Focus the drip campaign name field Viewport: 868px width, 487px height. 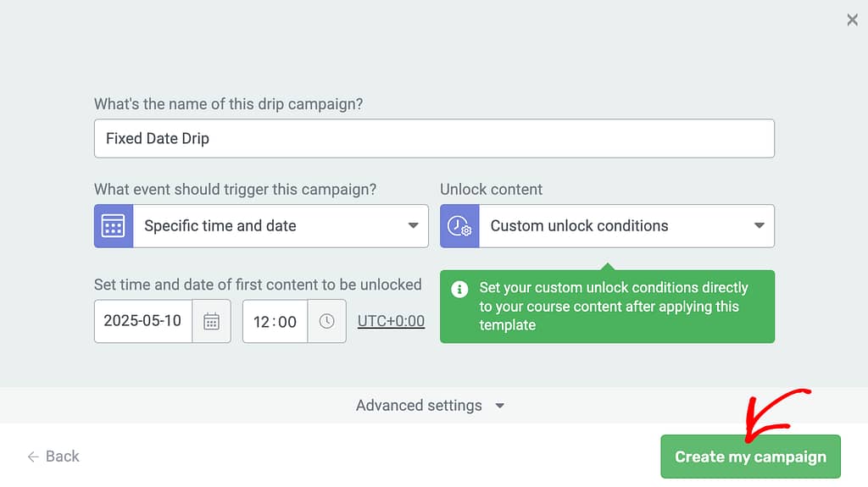434,138
